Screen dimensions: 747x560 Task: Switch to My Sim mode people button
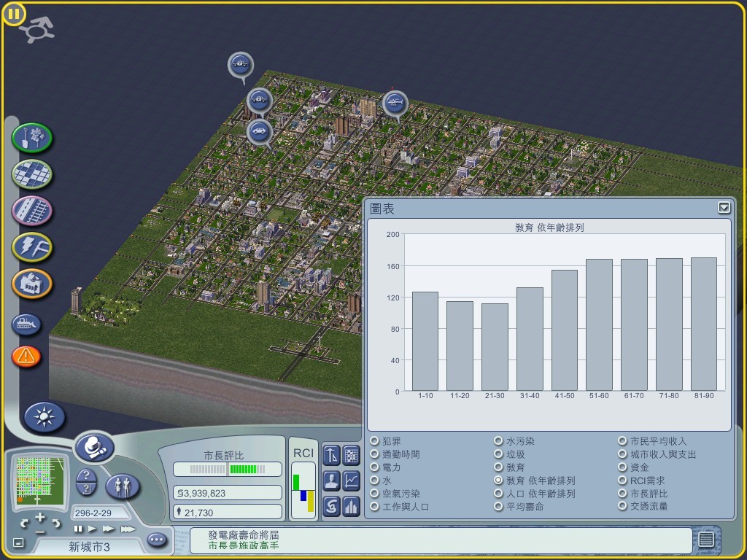pos(123,486)
